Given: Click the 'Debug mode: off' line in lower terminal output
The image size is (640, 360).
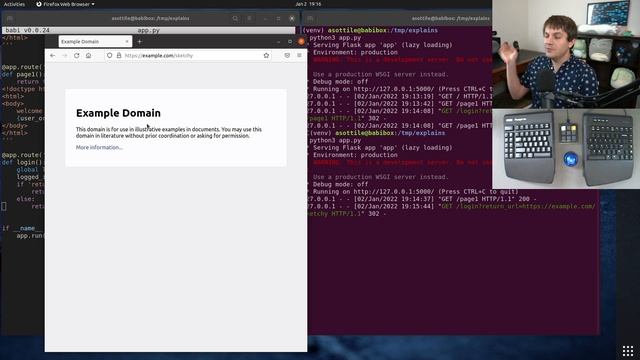Looking at the screenshot, I should tap(340, 184).
